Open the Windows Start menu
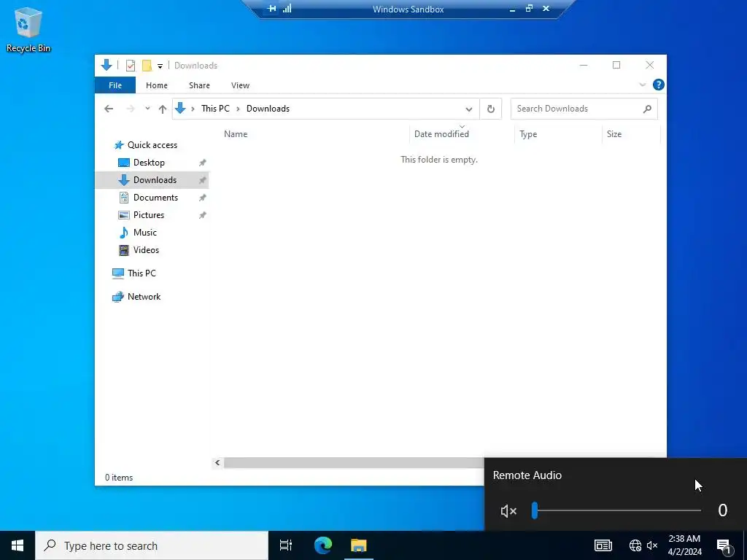The image size is (747, 560). [18, 545]
